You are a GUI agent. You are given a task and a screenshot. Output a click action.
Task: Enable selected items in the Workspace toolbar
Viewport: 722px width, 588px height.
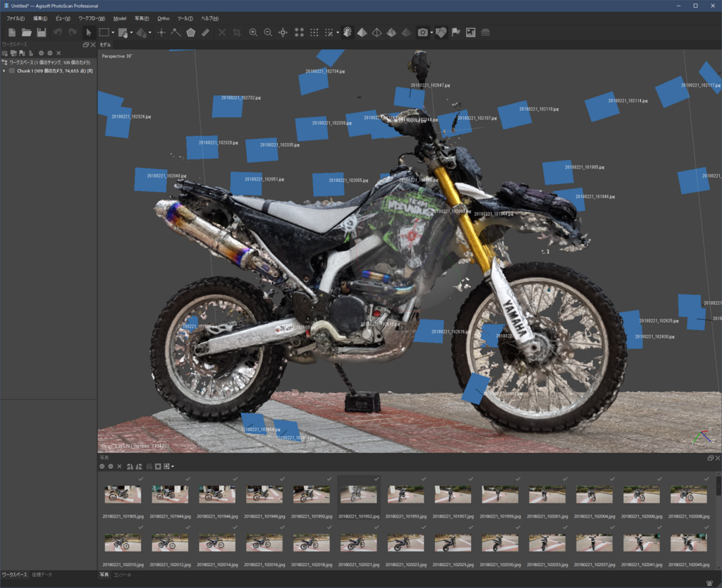tap(41, 53)
